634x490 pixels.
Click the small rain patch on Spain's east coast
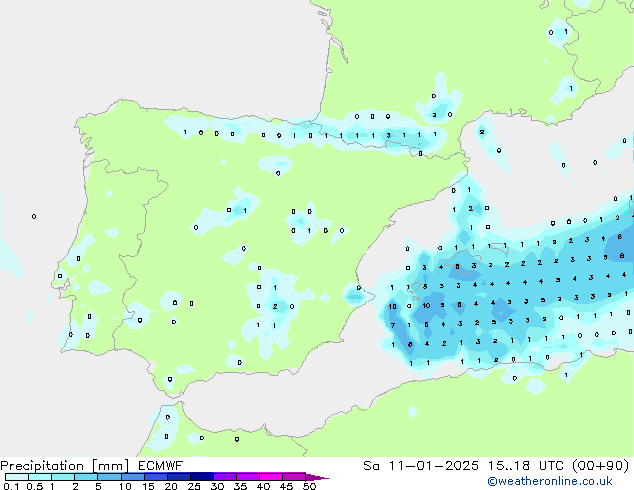(356, 292)
